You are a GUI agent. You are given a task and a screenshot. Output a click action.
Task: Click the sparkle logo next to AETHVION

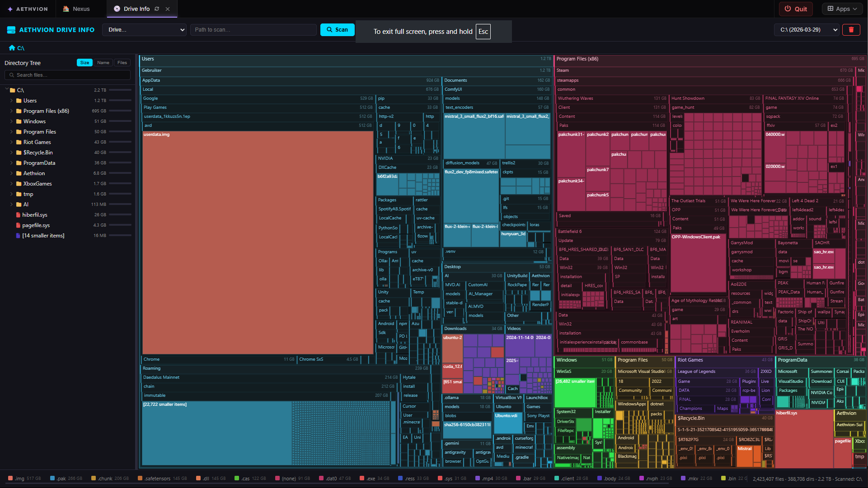(x=10, y=9)
